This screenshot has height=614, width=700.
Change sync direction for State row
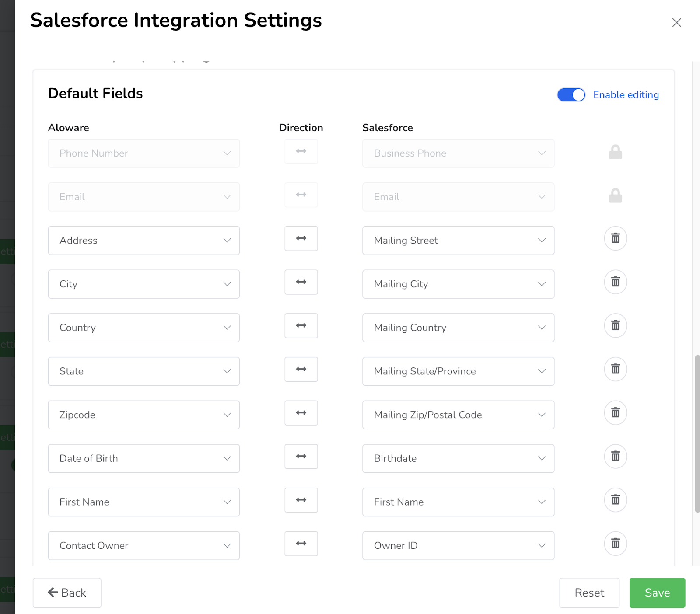[x=301, y=369]
